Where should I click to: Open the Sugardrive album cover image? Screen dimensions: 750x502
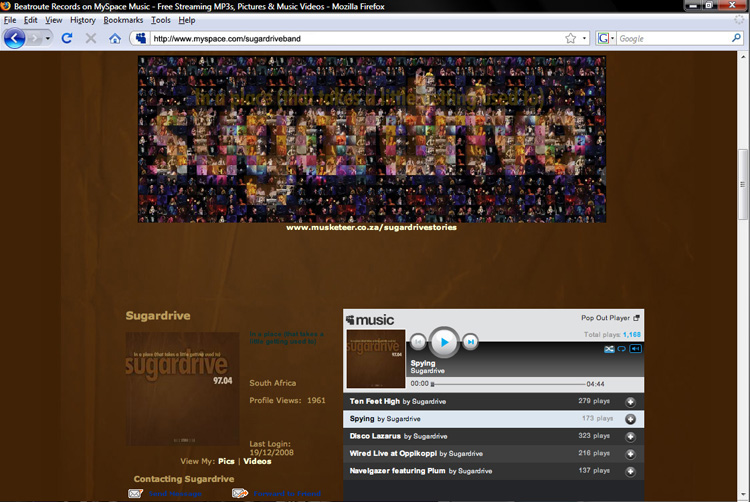click(x=182, y=389)
